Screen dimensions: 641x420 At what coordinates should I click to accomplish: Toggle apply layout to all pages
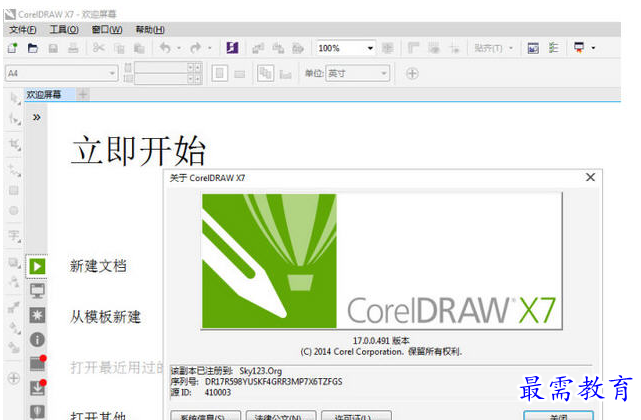point(265,74)
